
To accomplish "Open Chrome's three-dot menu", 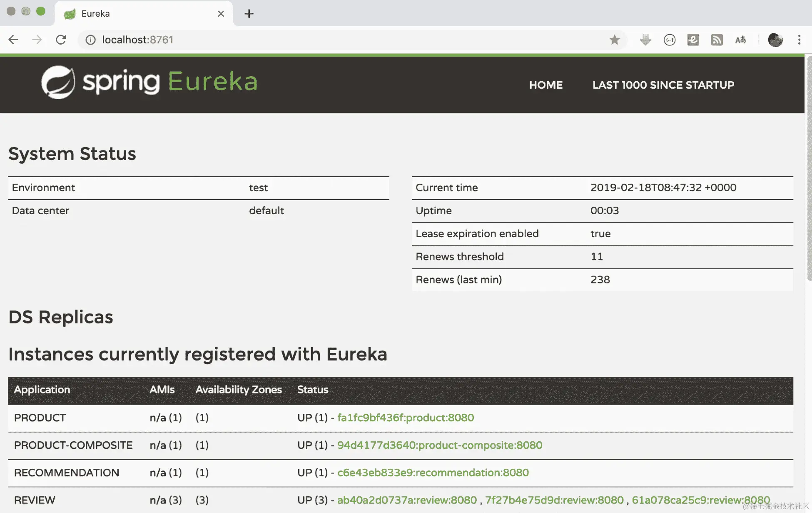I will pyautogui.click(x=799, y=40).
